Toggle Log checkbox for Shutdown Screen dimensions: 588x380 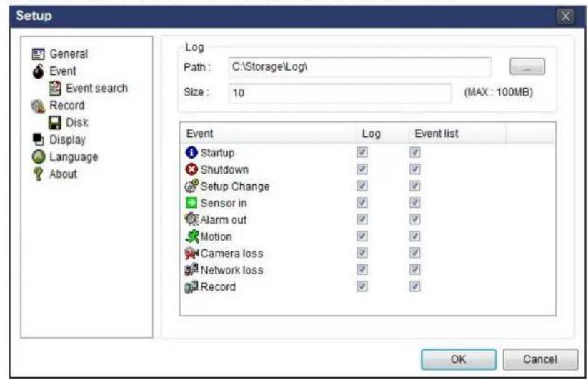(x=362, y=169)
